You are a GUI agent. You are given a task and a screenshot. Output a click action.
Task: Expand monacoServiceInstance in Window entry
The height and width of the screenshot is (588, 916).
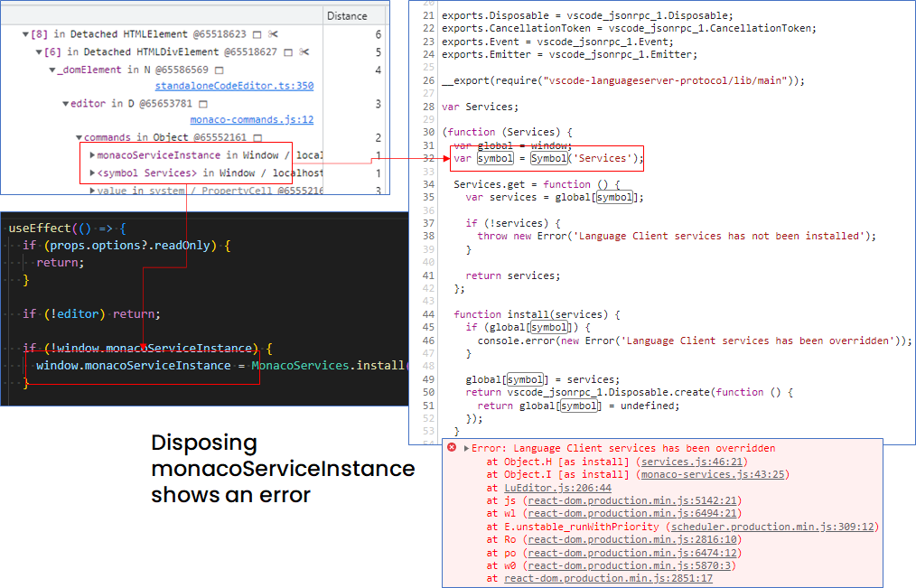(x=93, y=155)
